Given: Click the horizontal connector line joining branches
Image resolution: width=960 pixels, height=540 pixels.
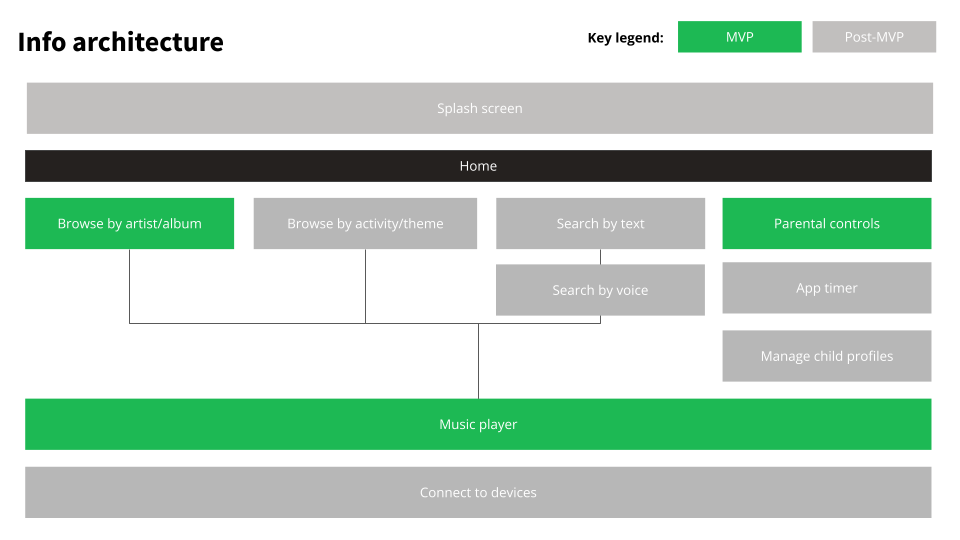Looking at the screenshot, I should point(365,323).
